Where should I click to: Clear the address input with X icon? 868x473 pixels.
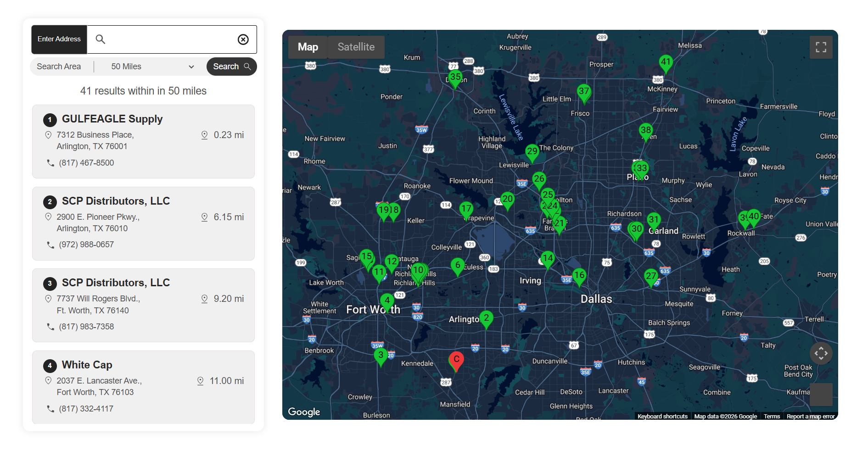pos(243,39)
